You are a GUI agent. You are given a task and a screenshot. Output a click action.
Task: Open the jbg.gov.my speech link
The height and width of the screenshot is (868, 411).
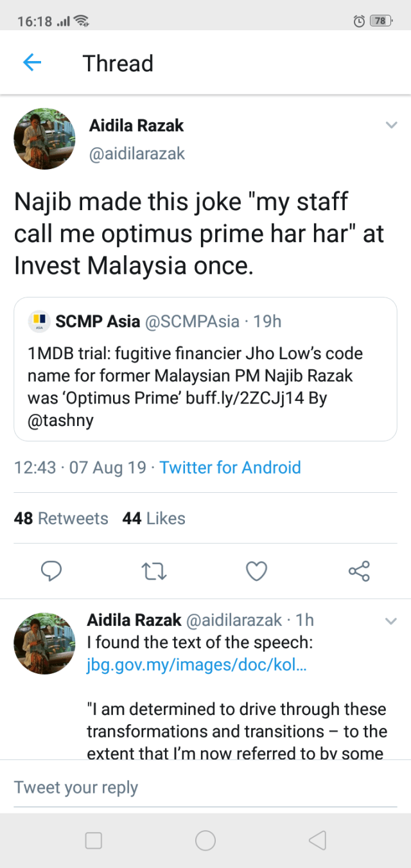click(x=197, y=665)
